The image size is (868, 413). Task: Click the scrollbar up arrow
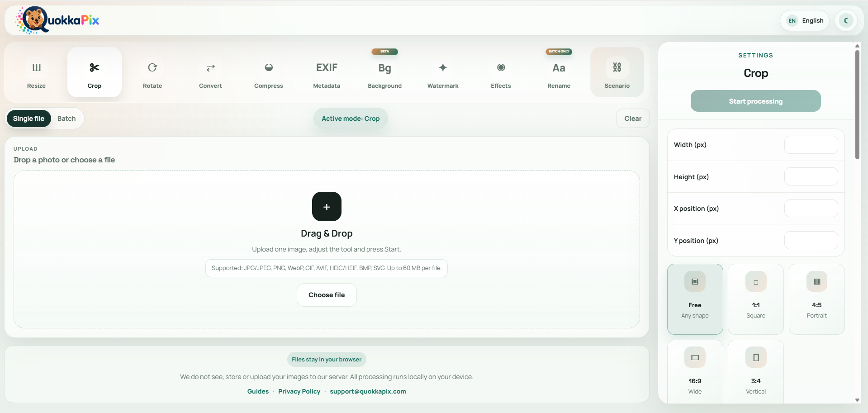[857, 46]
